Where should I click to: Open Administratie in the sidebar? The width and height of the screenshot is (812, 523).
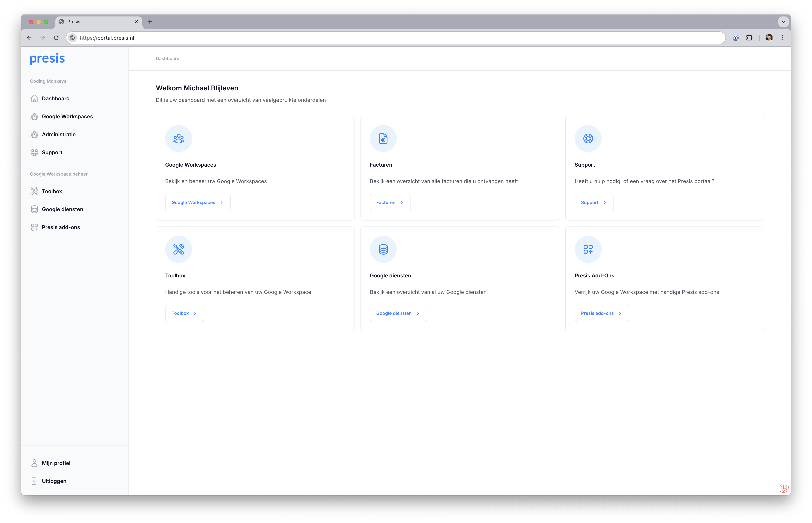58,134
